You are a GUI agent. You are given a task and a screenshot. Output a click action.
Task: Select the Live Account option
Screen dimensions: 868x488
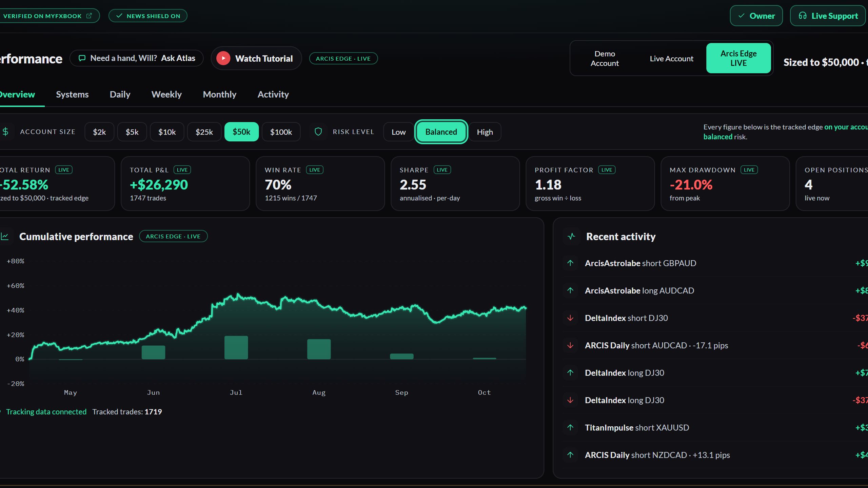671,58
